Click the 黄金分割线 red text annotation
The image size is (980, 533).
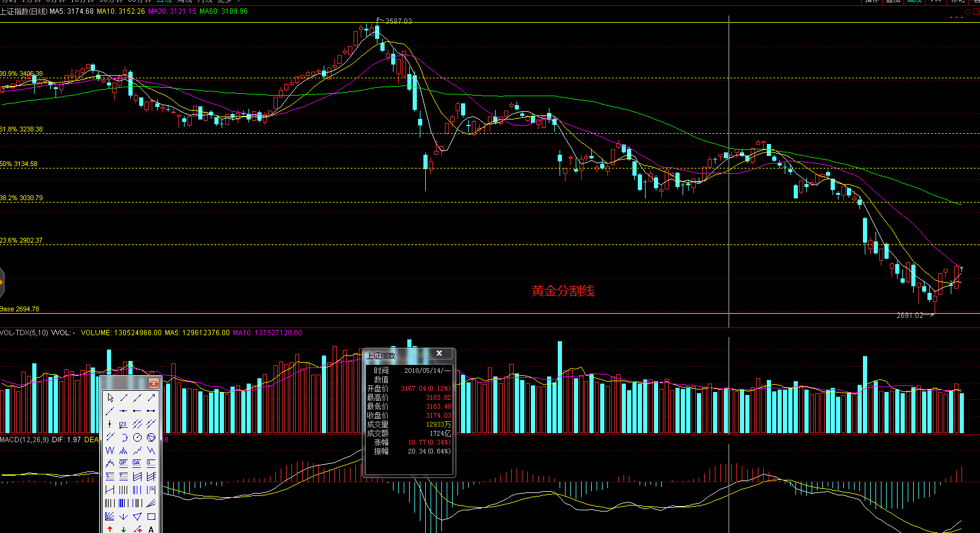point(563,291)
